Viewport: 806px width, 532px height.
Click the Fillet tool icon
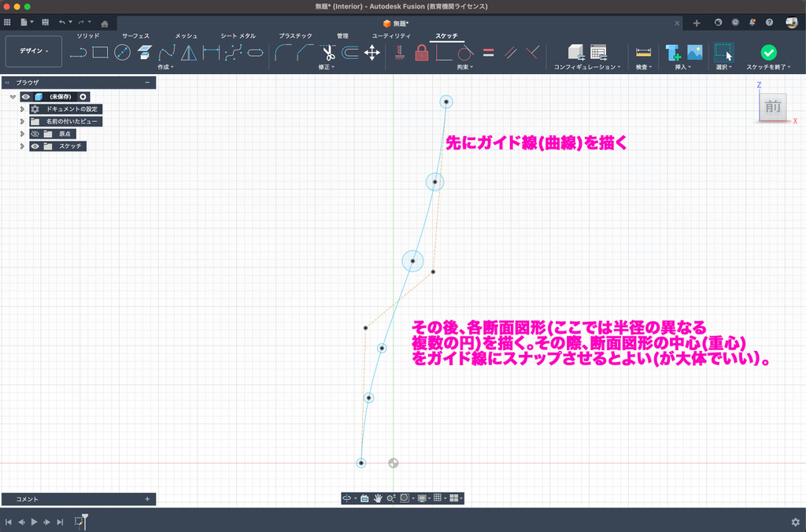pos(284,53)
